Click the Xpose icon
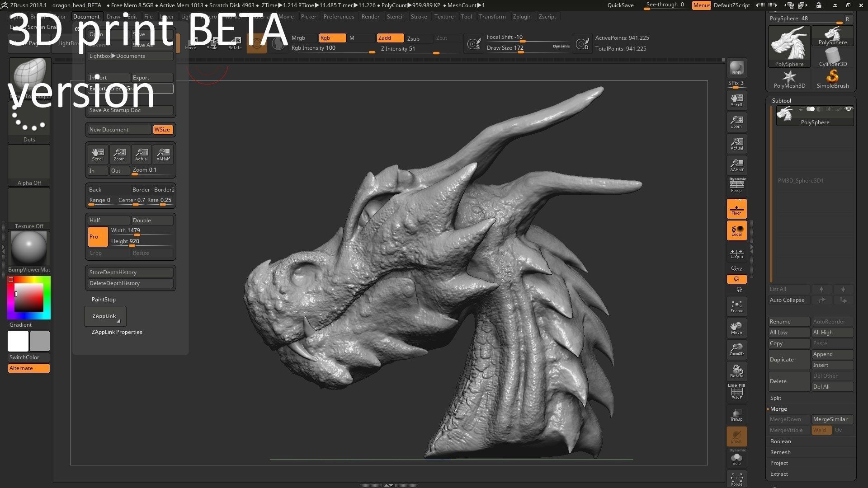 736,479
